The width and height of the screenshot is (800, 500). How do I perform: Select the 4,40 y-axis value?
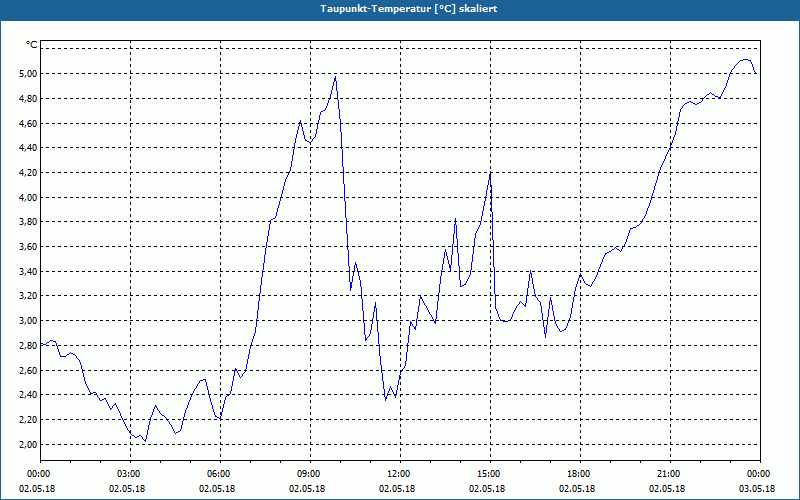point(28,148)
